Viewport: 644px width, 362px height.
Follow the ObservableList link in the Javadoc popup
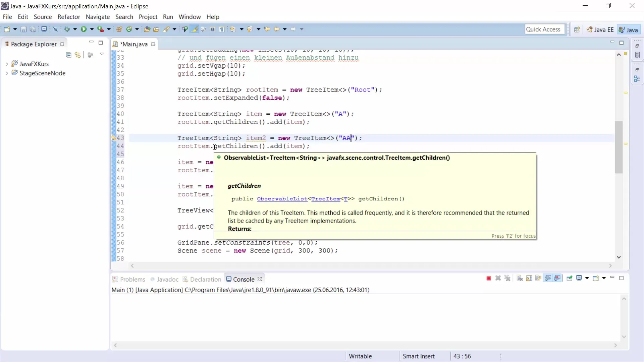point(282,199)
